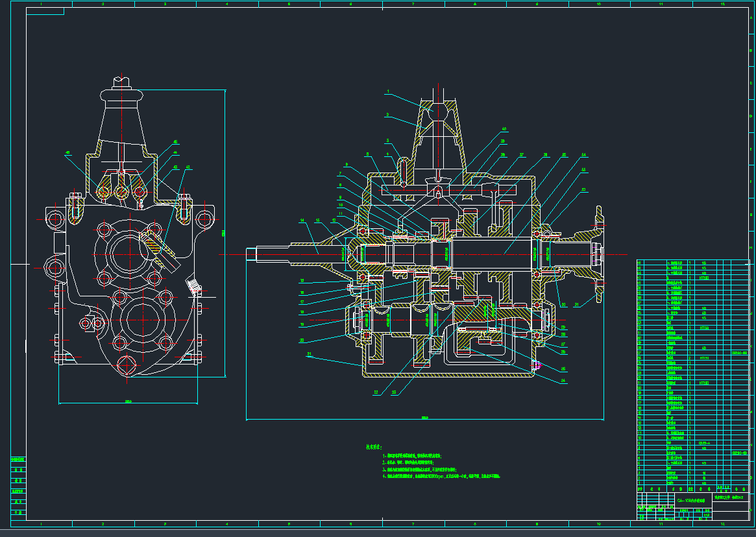Select zone number 2 on the bottom border
This screenshot has width=756, height=537.
pyautogui.click(x=103, y=523)
